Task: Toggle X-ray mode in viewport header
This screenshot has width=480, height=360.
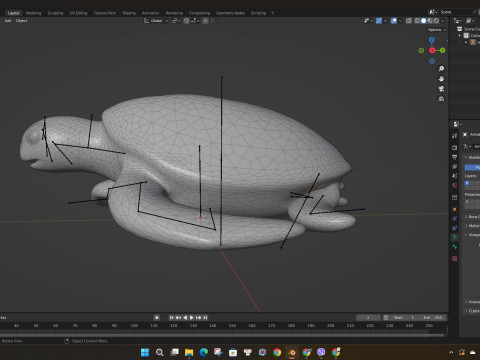Action: (409, 21)
